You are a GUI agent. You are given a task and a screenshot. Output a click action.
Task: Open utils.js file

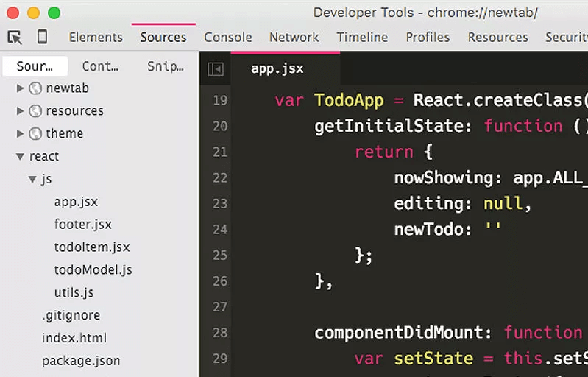click(74, 293)
